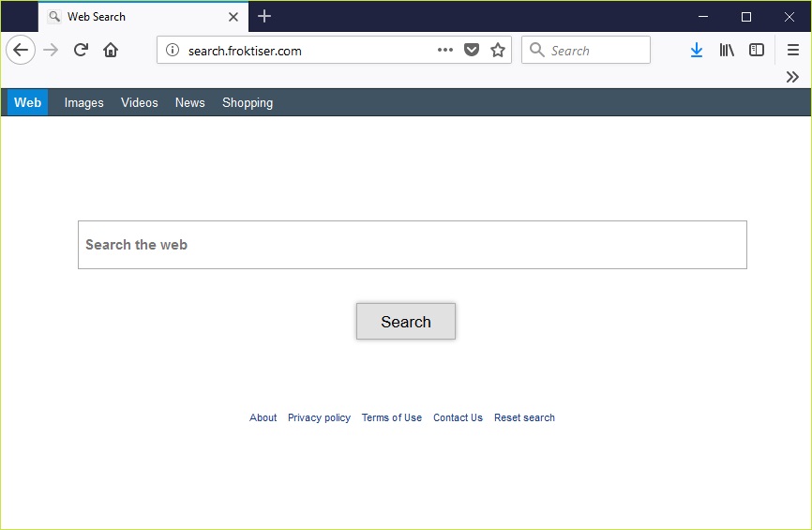This screenshot has height=530, width=812.
Task: Click the back navigation arrow
Action: [21, 51]
